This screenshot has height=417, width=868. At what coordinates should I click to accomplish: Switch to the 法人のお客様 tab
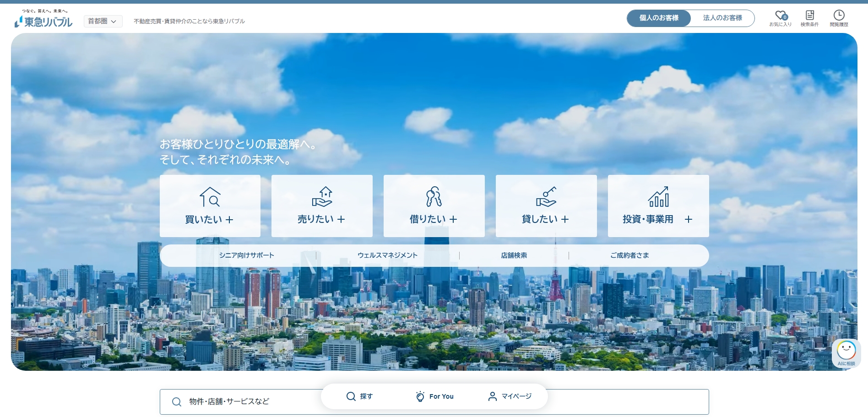pos(722,18)
